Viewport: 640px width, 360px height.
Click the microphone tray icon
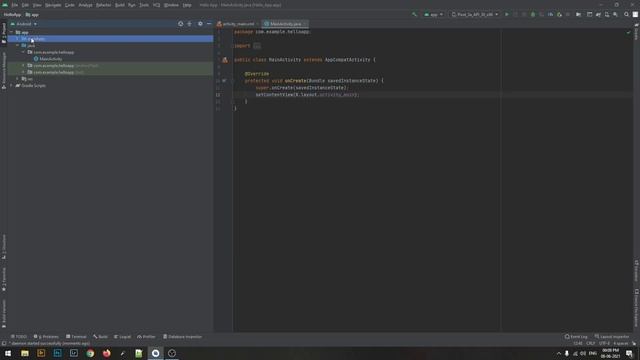(567, 353)
